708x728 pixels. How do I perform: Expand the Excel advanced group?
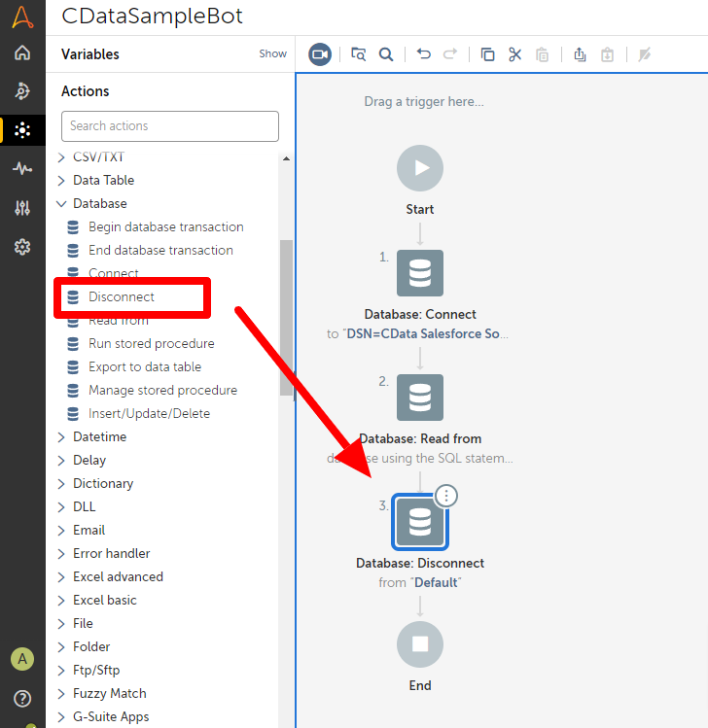pos(61,576)
